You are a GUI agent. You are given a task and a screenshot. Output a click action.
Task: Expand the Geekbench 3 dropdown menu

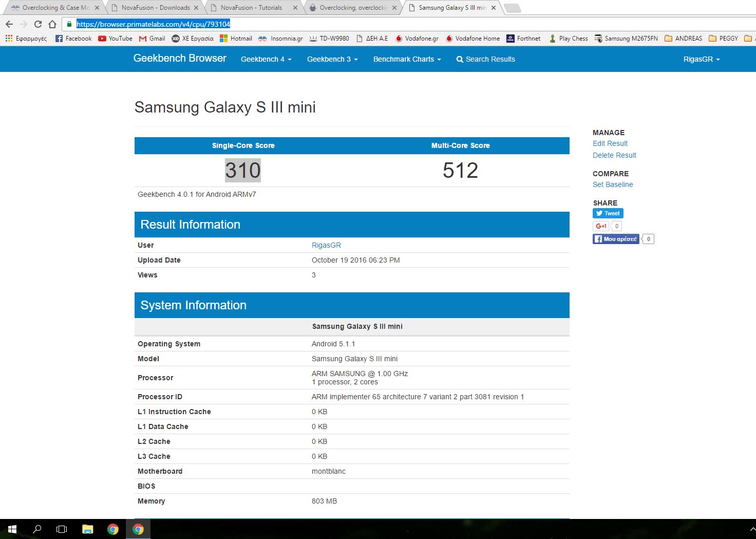(x=332, y=59)
